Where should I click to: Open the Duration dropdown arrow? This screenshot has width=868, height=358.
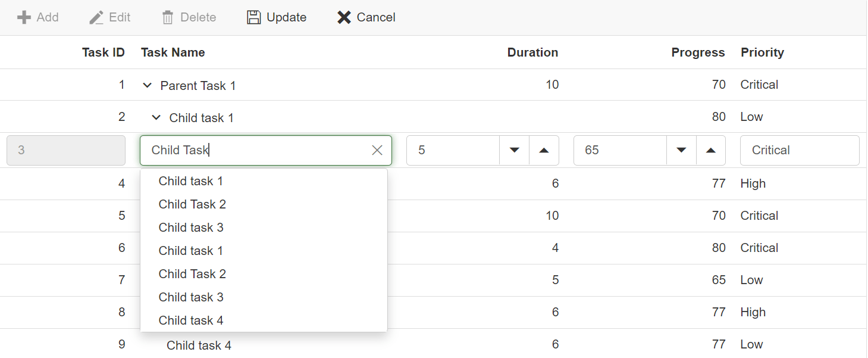[514, 150]
